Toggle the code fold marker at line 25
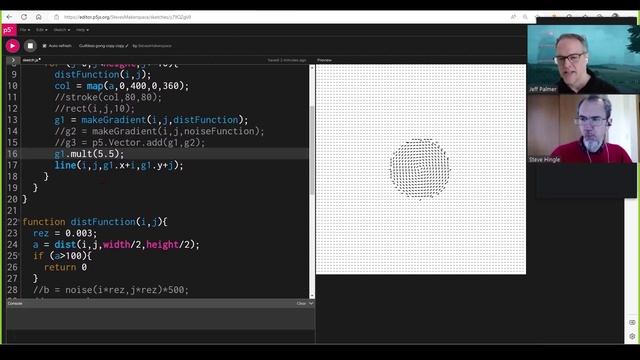 [x=20, y=255]
